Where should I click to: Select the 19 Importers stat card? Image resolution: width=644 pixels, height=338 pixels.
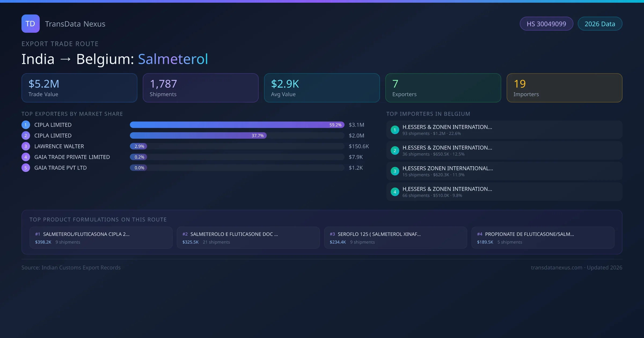tap(564, 88)
